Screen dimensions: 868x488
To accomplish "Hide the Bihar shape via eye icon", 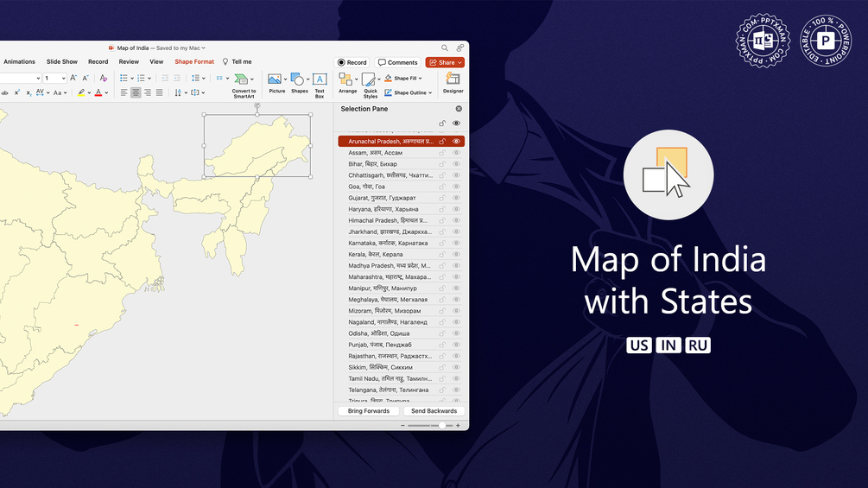I will [x=456, y=164].
